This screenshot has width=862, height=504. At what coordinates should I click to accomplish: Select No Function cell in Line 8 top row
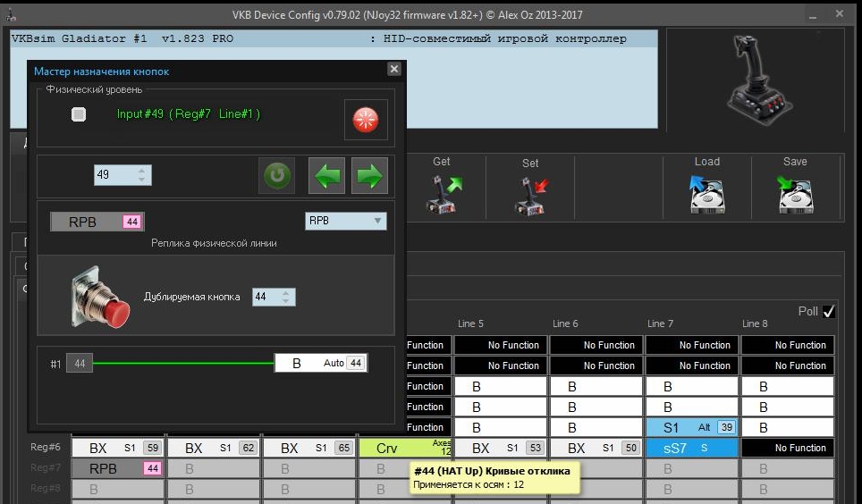(788, 345)
